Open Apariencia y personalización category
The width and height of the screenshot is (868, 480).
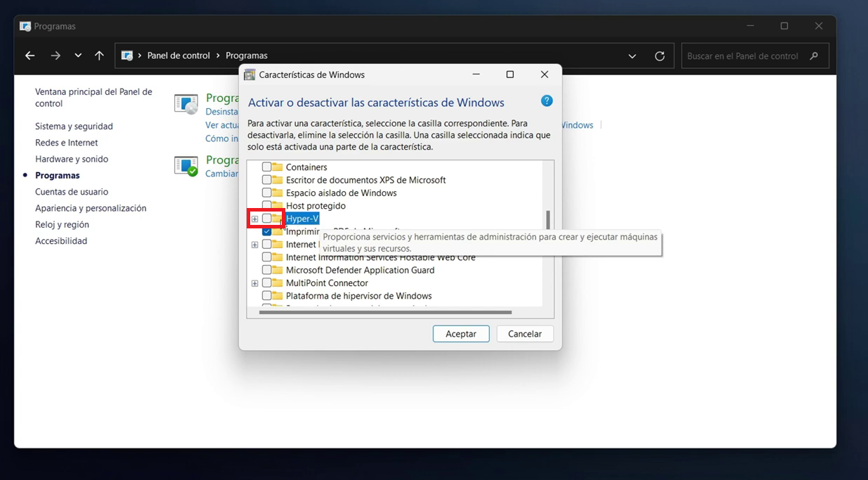(91, 208)
